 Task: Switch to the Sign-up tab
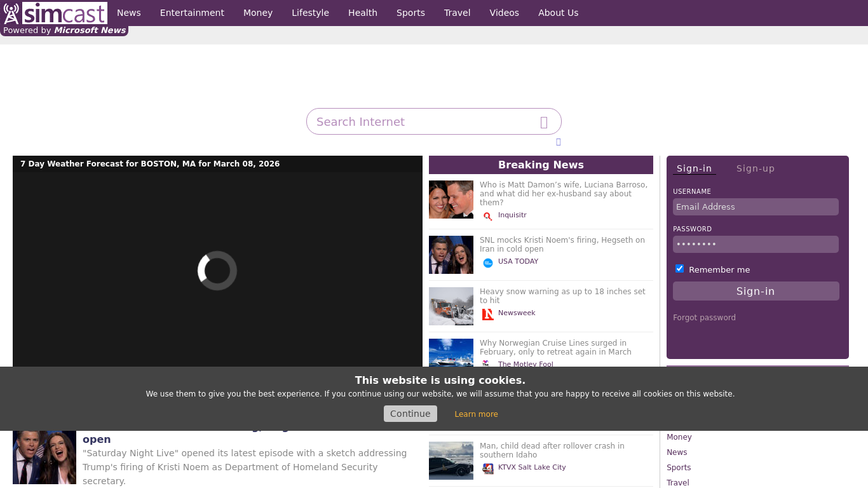[x=755, y=168]
